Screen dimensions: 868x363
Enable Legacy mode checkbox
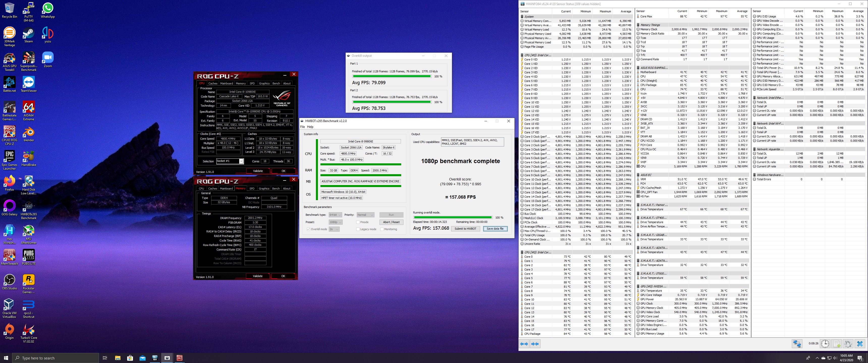[x=358, y=229]
